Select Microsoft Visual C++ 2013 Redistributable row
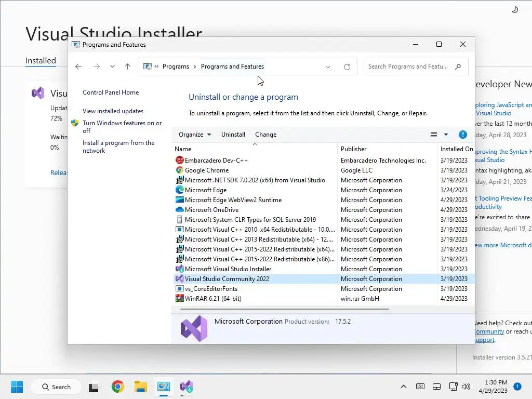This screenshot has width=532, height=399. (323, 239)
